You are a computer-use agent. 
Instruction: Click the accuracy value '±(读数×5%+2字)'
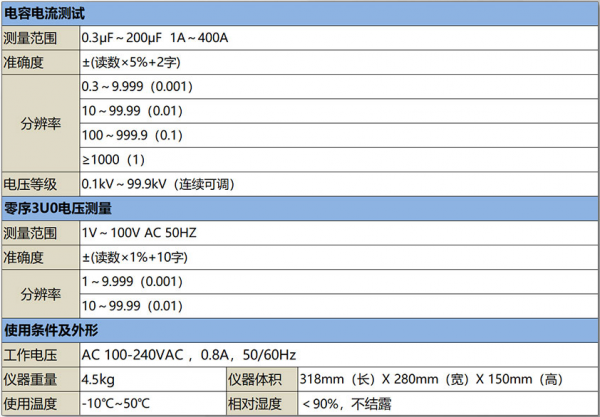(131, 63)
